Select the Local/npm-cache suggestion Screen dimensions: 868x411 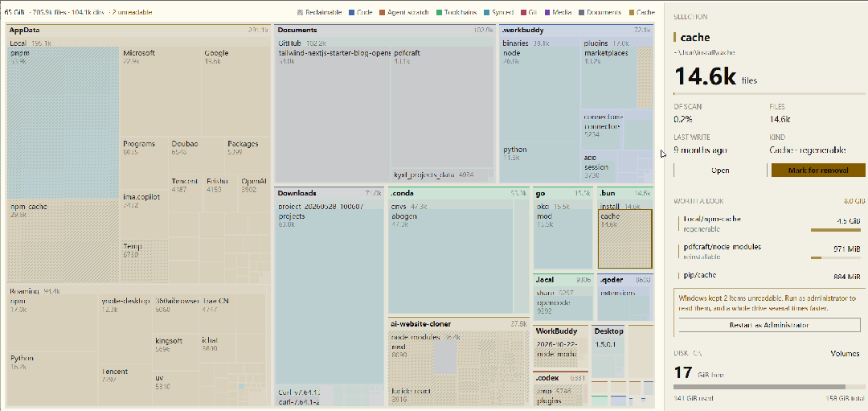click(x=769, y=224)
